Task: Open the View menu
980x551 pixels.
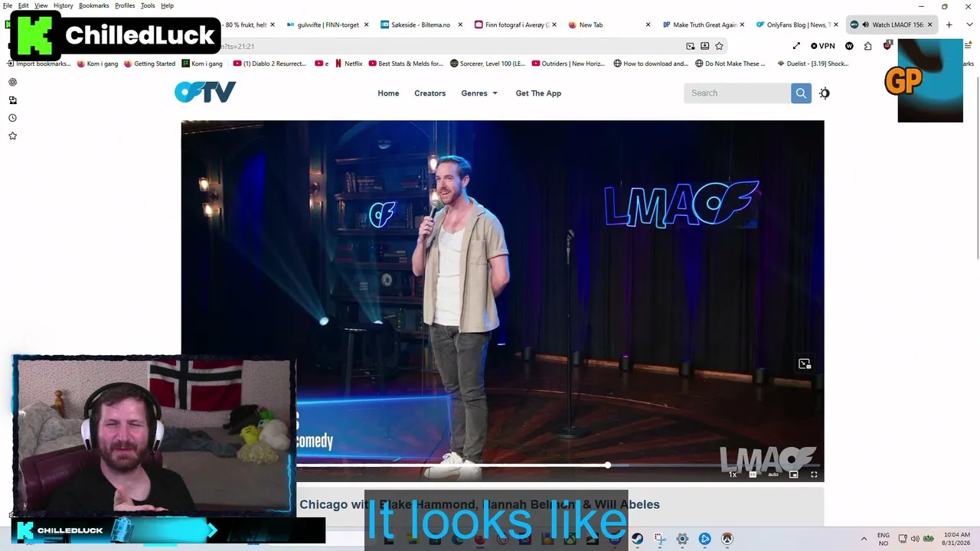Action: tap(41, 5)
